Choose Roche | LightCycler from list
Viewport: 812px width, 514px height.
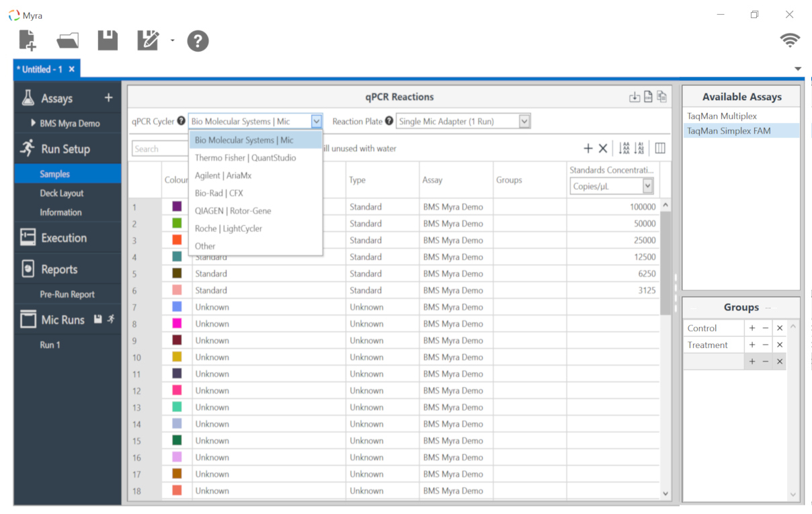pos(229,228)
